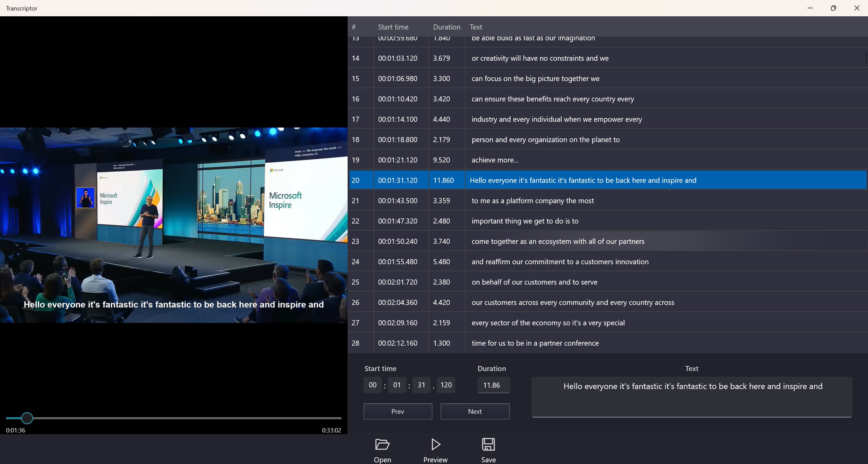
Task: Click the milliseconds field showing 120
Action: click(x=446, y=385)
